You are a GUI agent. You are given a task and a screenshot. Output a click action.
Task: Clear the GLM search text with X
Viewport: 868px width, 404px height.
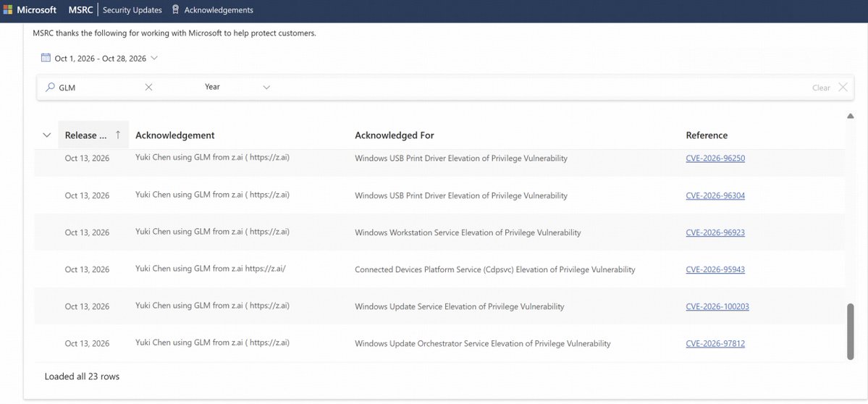pyautogui.click(x=148, y=87)
